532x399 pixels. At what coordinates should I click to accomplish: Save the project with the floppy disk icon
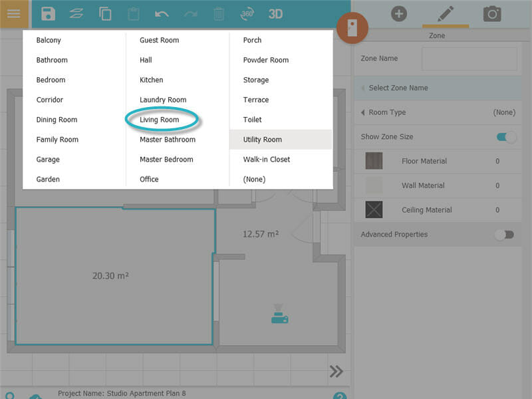point(48,14)
